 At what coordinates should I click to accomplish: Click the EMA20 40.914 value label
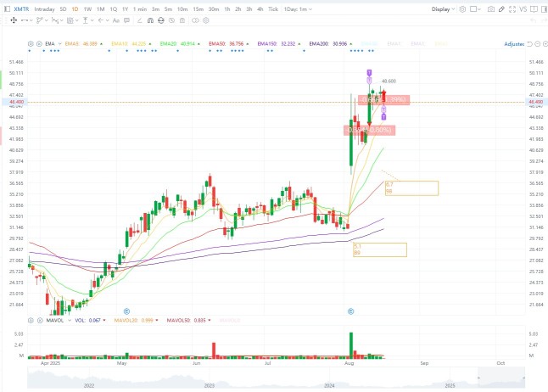coord(177,44)
